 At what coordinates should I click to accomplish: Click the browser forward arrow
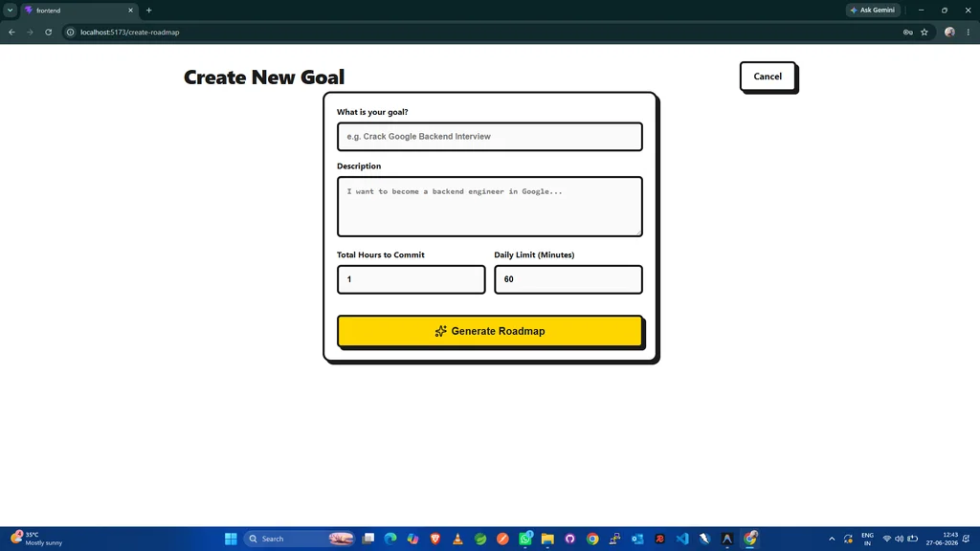coord(30,32)
